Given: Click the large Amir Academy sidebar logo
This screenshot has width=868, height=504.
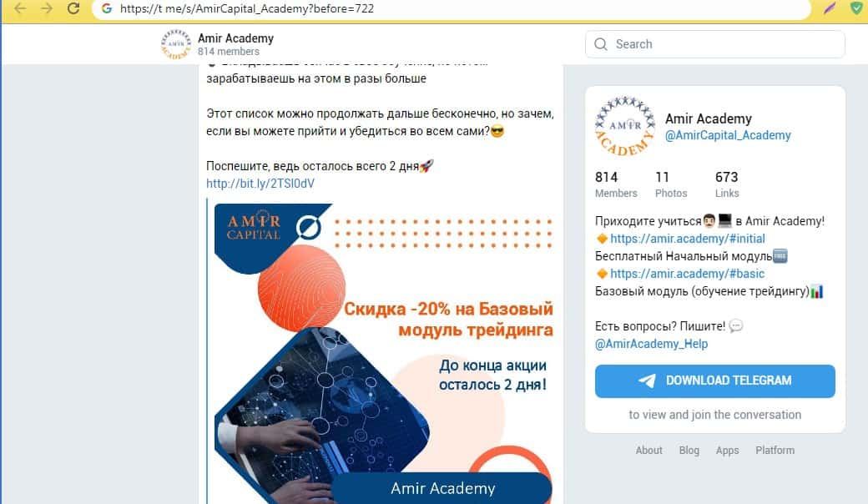Looking at the screenshot, I should [625, 126].
